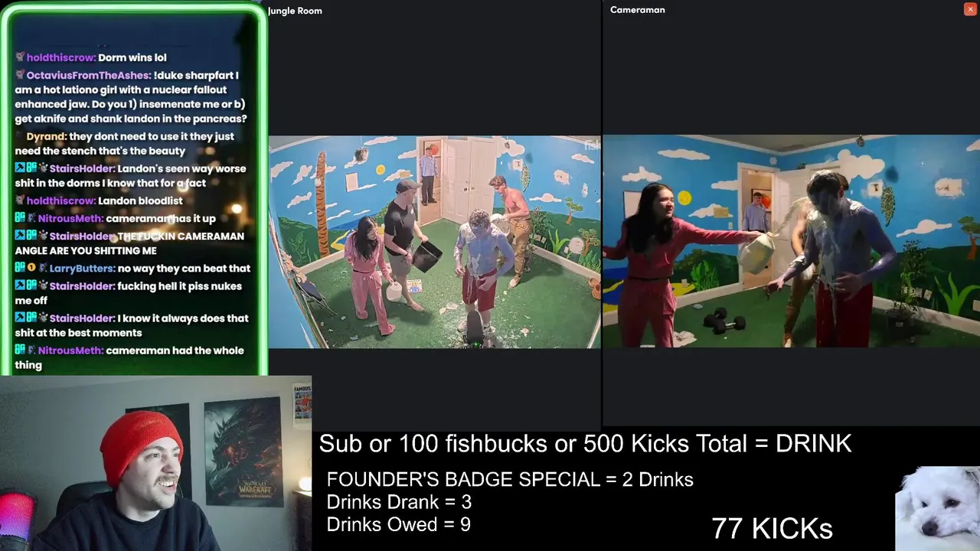Click 'need the stench that's the beauty' line
Image resolution: width=980 pixels, height=551 pixels.
pyautogui.click(x=100, y=151)
